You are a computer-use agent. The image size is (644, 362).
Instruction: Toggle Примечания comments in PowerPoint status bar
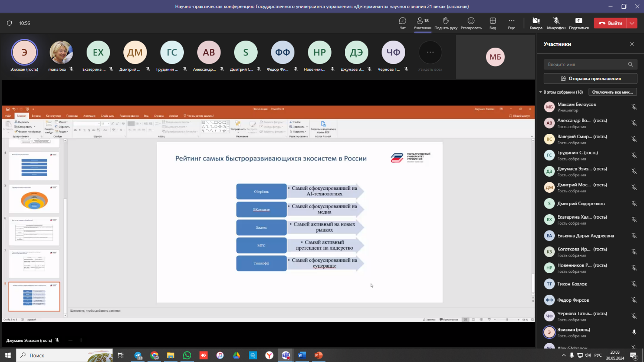(x=449, y=320)
